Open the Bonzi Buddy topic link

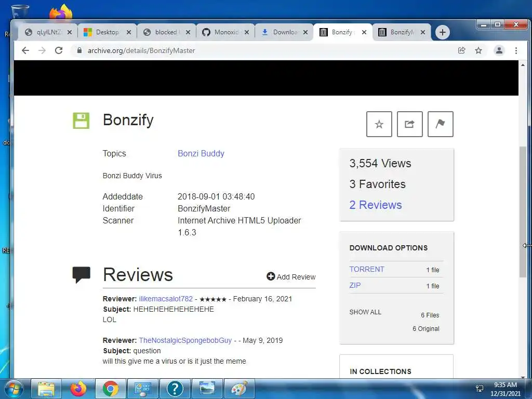(201, 153)
